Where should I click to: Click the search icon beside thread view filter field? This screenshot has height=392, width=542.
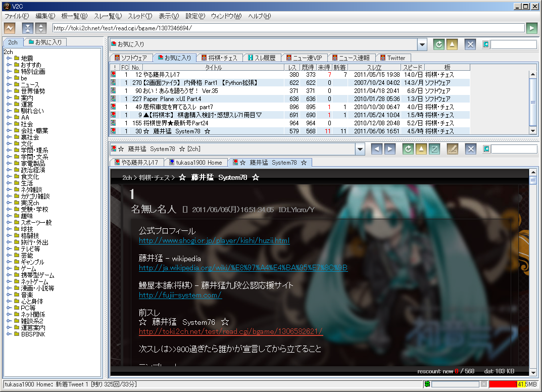pos(486,149)
